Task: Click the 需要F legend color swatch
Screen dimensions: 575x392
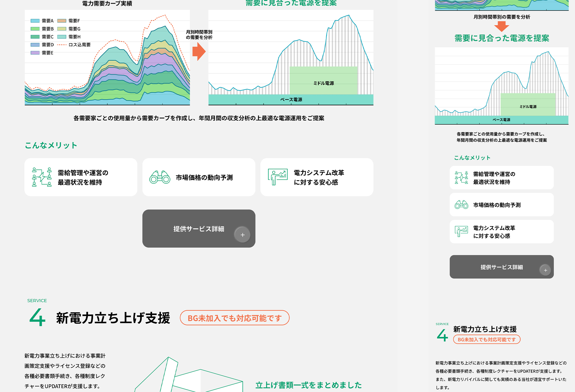Action: 62,21
